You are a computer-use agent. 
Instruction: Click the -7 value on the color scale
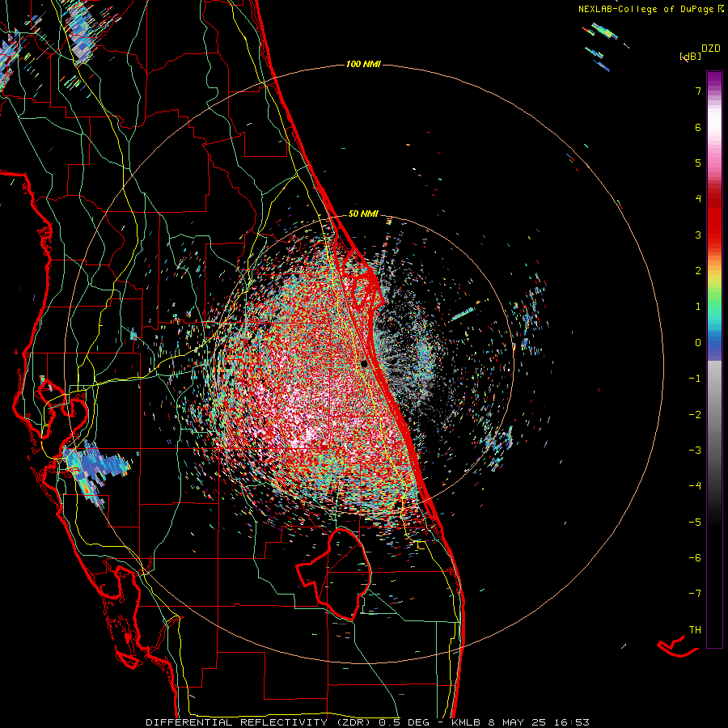coord(695,594)
